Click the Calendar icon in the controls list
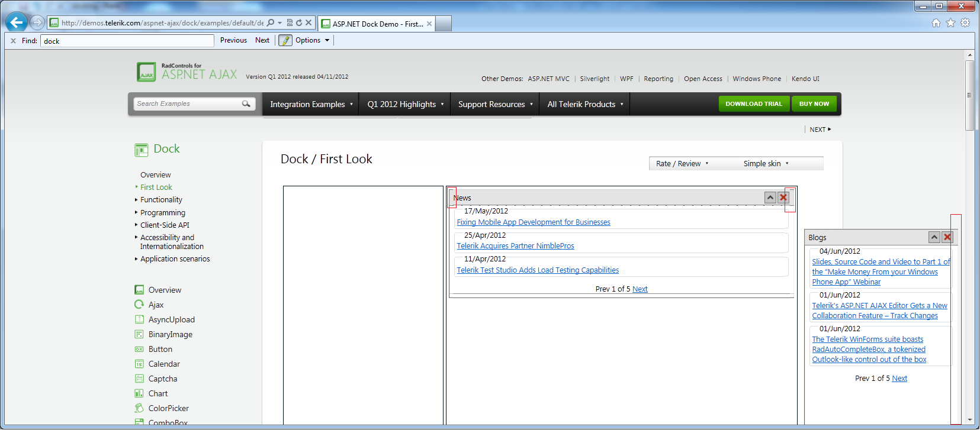 pyautogui.click(x=139, y=364)
